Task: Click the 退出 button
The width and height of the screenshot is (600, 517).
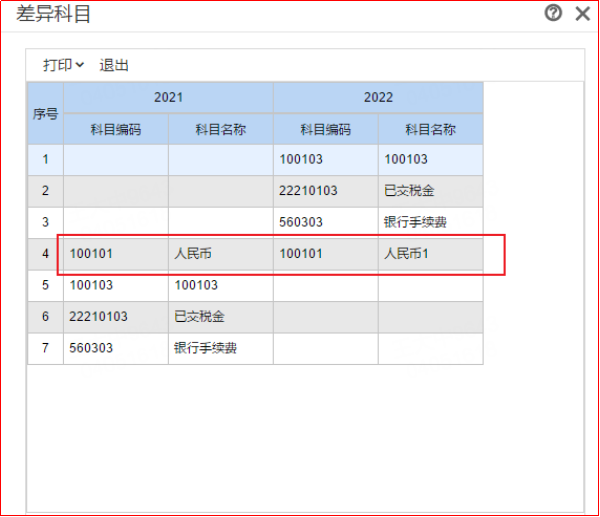Action: [x=114, y=65]
